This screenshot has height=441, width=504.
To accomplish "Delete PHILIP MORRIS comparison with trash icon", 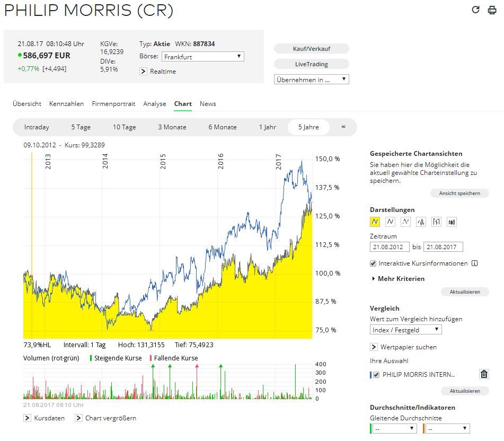I will click(x=484, y=374).
